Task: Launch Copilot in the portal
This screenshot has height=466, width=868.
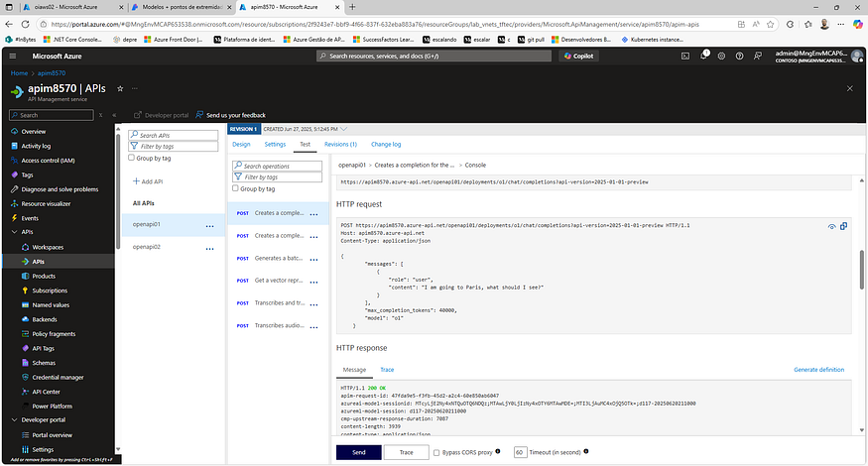Action: click(578, 56)
